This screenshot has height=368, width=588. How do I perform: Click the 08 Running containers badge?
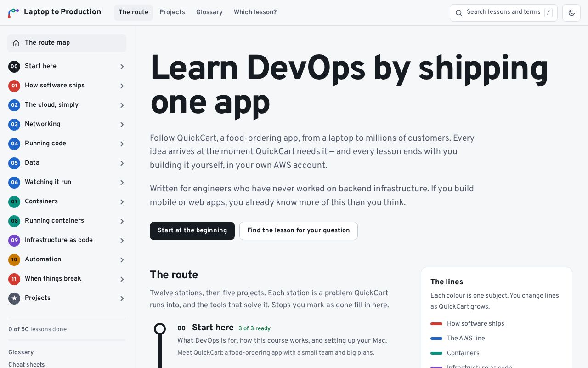14,221
